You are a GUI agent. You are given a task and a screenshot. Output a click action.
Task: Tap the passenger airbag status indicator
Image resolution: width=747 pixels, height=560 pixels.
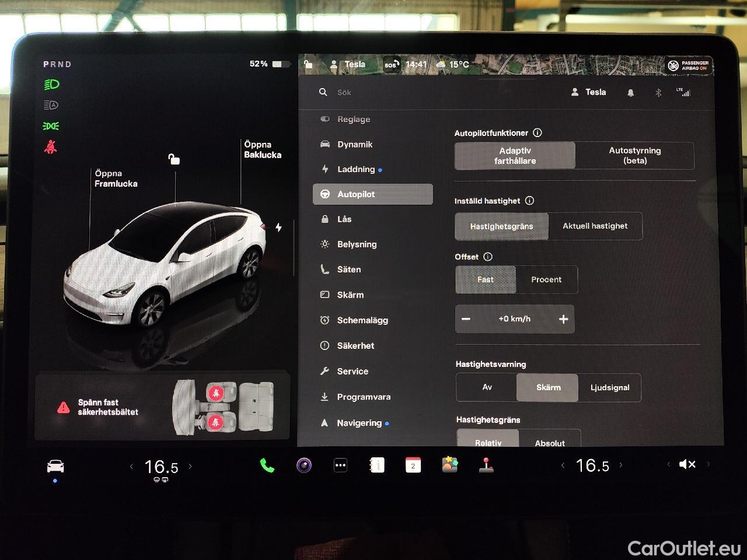pos(689,65)
